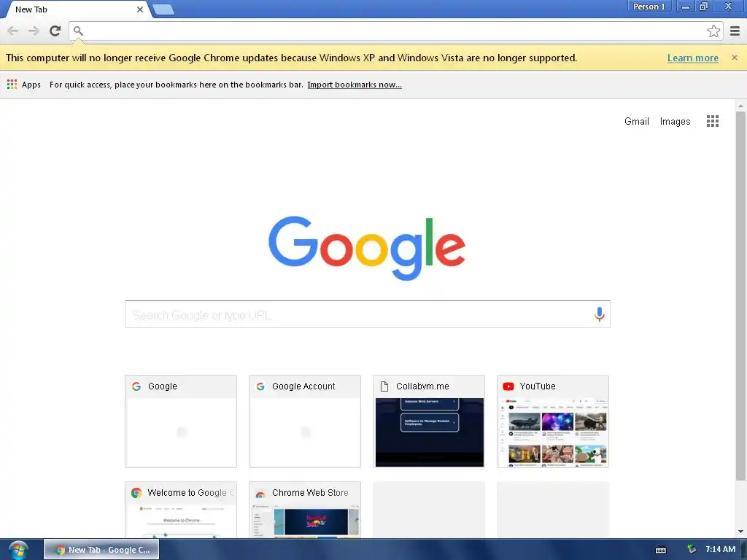Open Gmail link
The image size is (747, 560).
(x=636, y=122)
